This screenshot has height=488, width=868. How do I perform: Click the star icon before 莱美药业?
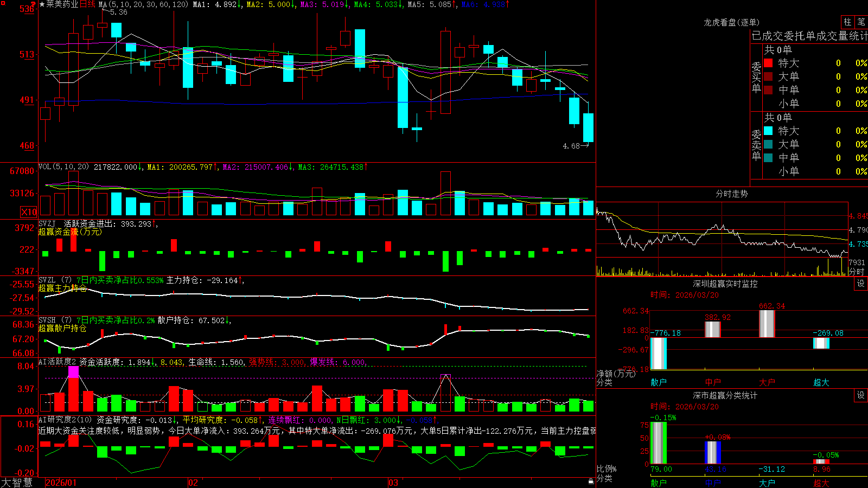point(42,4)
